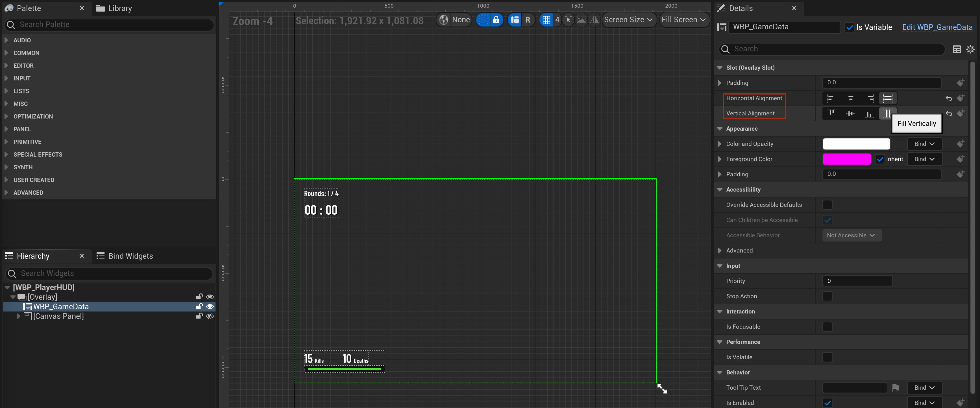Screen dimensions: 980x408
Task: Hide WBP_GameData with its eye icon
Action: (210, 306)
